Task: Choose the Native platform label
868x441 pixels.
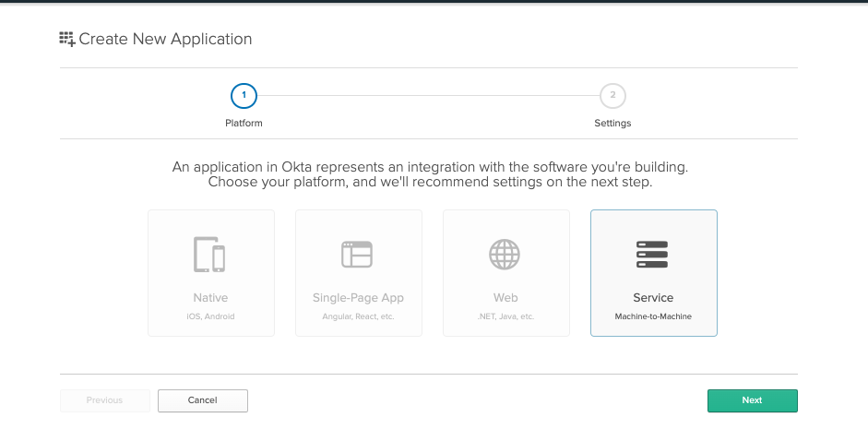Action: (x=210, y=298)
